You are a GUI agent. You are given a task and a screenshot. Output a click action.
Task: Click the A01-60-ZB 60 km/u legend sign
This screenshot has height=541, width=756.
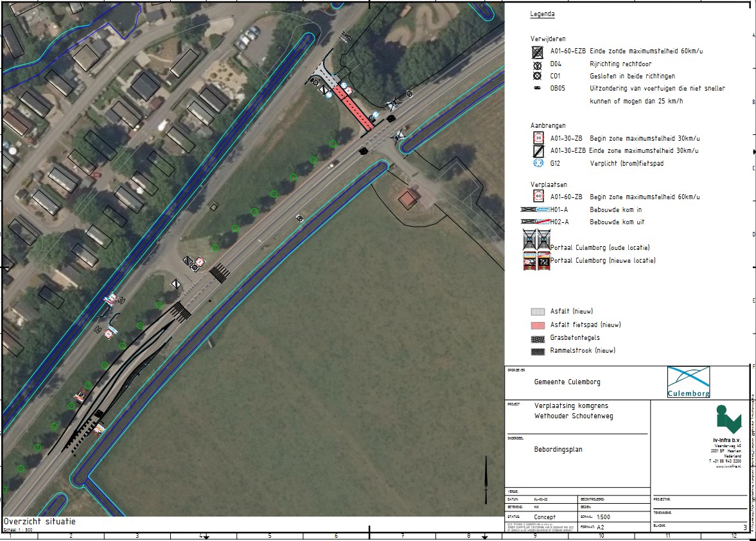coord(537,197)
